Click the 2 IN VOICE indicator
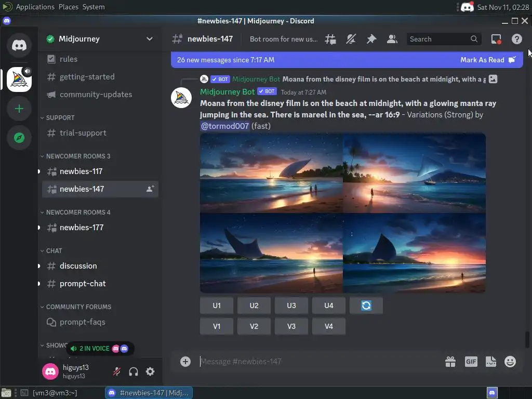This screenshot has width=532, height=399. click(x=100, y=349)
